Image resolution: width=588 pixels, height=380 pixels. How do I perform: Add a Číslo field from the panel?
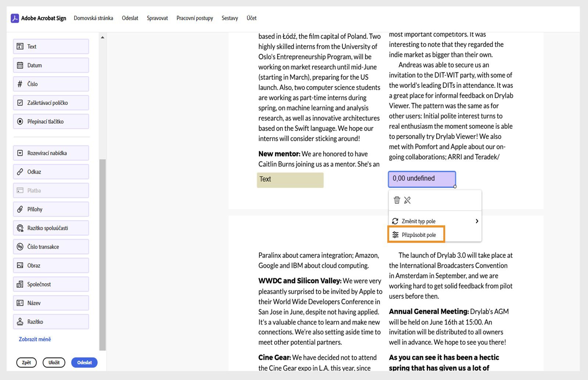pyautogui.click(x=51, y=84)
